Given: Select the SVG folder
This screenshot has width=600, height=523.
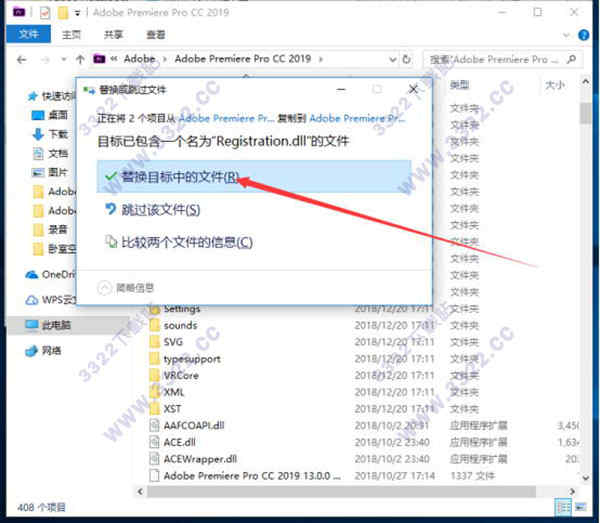Looking at the screenshot, I should 173,342.
